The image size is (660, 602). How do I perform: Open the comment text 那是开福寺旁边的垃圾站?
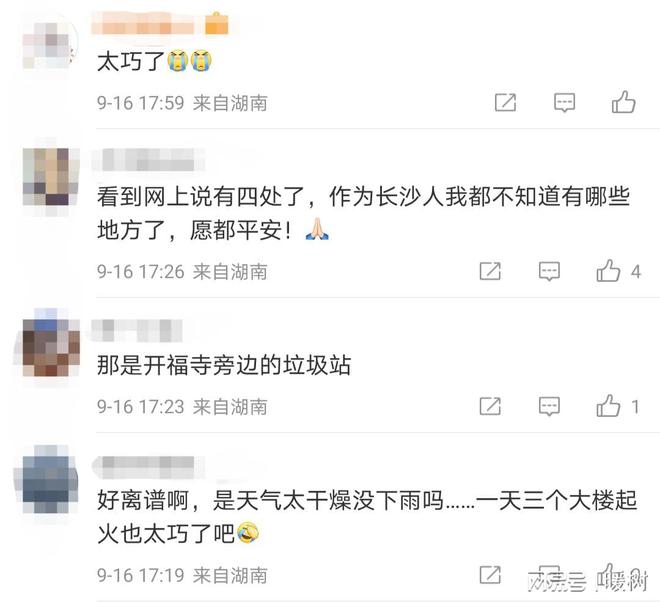point(224,365)
